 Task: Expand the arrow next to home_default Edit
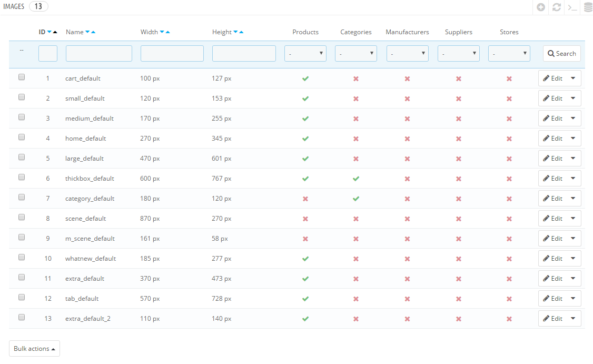(x=574, y=139)
